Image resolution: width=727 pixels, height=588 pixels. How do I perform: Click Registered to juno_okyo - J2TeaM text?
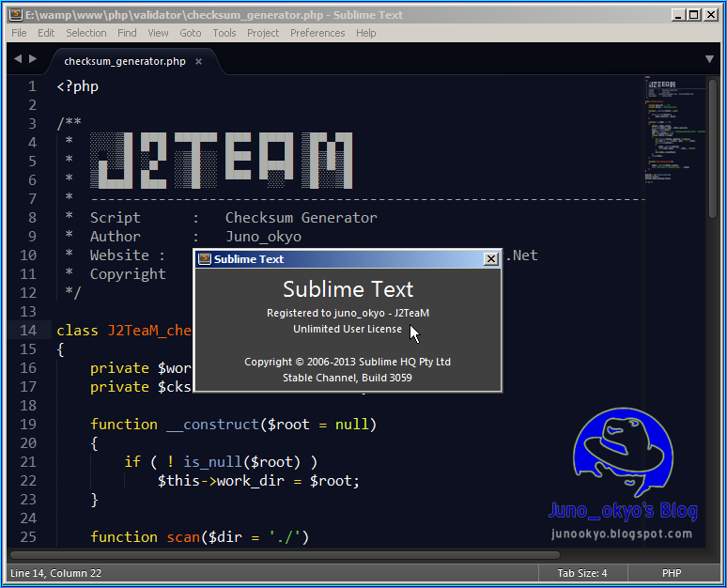348,313
